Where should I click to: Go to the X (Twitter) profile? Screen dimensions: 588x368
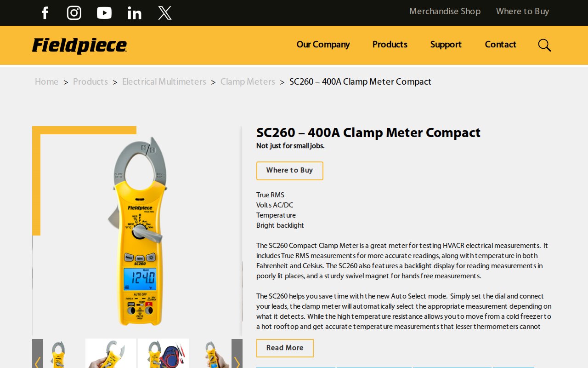point(165,13)
